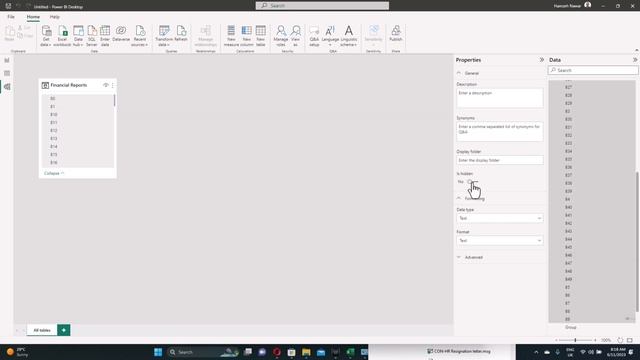Viewport: 640px width, 360px height.
Task: Click the Fit to page icon
Action: point(630,340)
